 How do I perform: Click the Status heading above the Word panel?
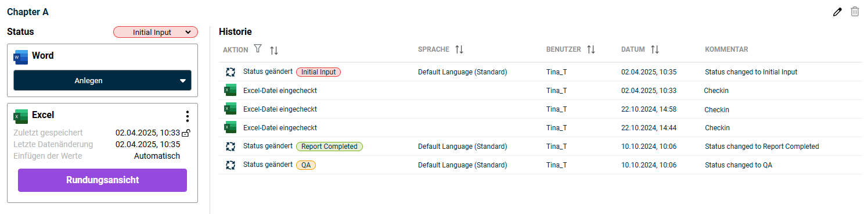click(20, 31)
